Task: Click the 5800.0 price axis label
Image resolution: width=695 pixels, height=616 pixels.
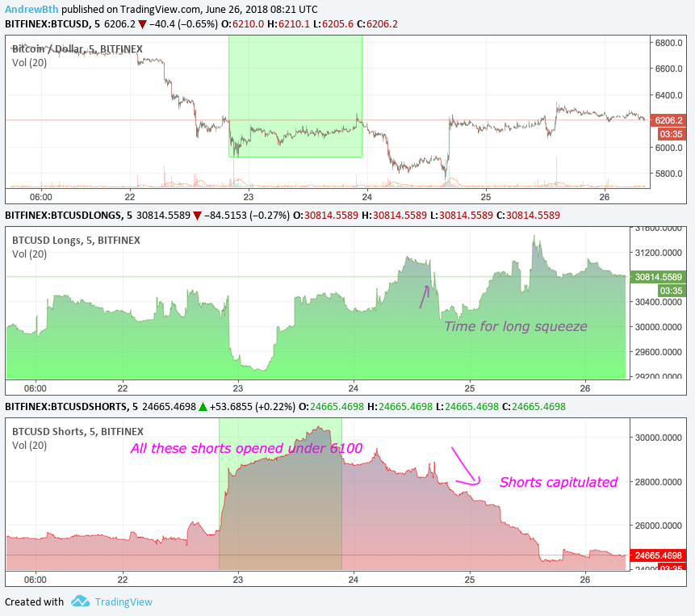Action: [x=668, y=174]
